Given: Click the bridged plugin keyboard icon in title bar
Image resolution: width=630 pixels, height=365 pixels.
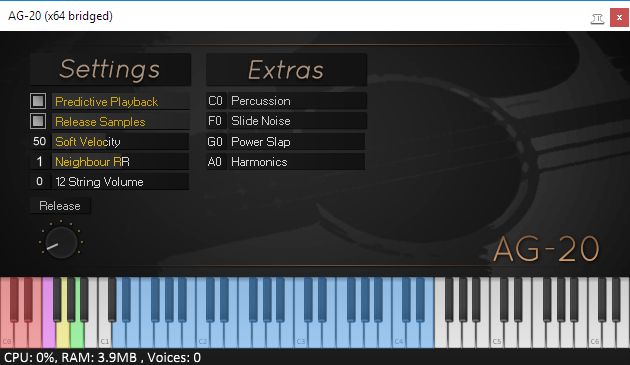Looking at the screenshot, I should (597, 18).
